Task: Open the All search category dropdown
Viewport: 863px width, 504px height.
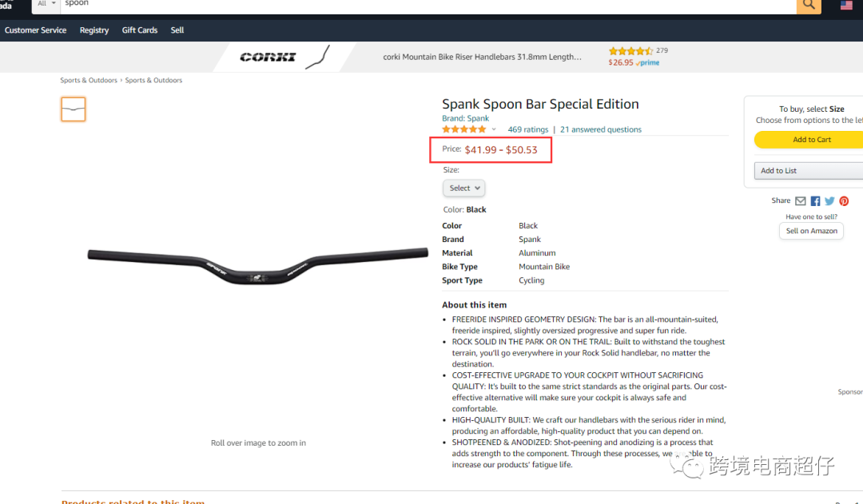Action: 46,5
